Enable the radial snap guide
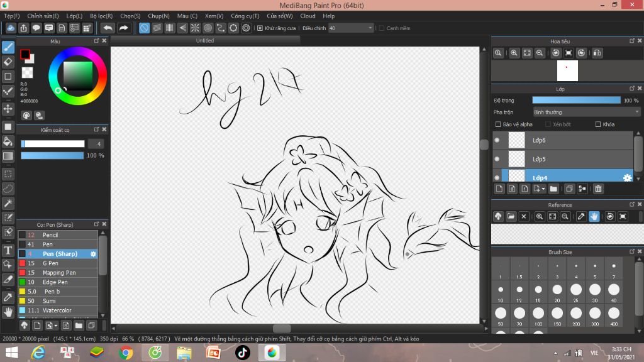Viewport: 644px width, 362px height. [195, 28]
